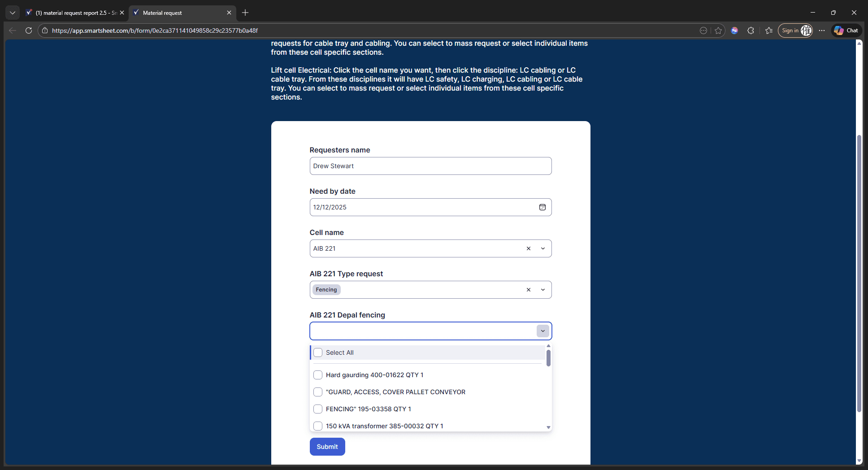
Task: Check Hard gaurding 400-01622 QTY 1
Action: [x=318, y=375]
